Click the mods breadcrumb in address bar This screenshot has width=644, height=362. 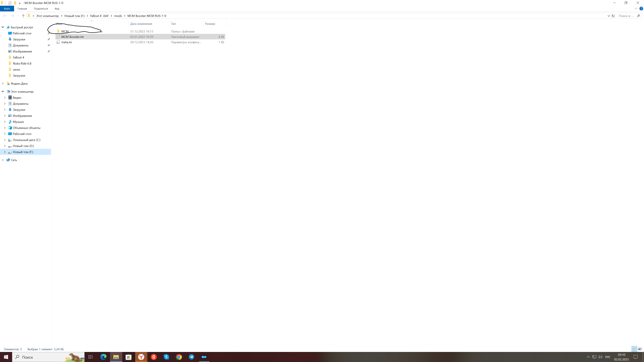pos(118,16)
